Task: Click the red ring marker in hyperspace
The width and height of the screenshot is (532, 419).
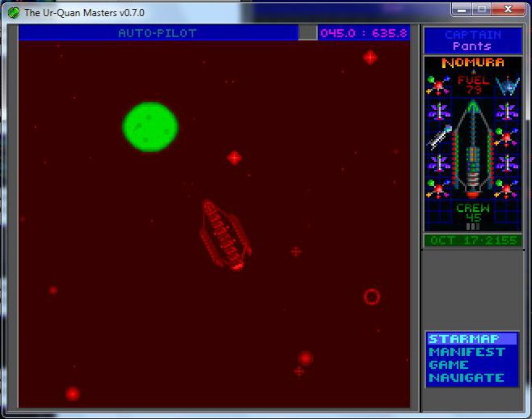Action: click(x=372, y=297)
